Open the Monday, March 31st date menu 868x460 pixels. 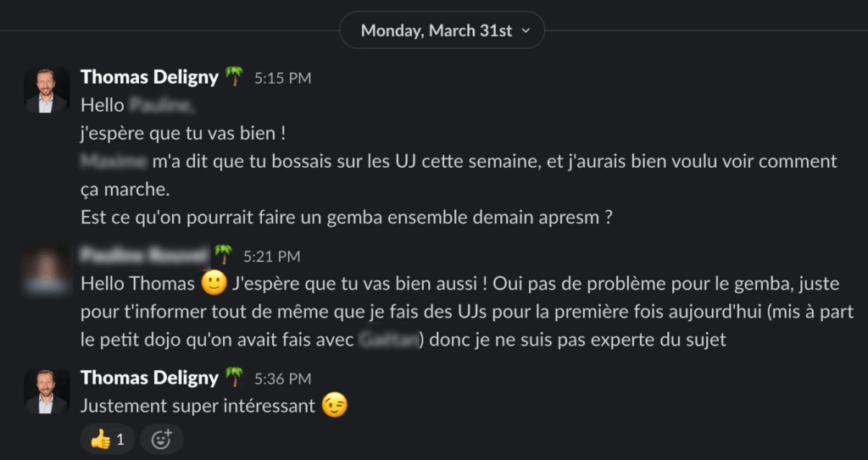(437, 30)
